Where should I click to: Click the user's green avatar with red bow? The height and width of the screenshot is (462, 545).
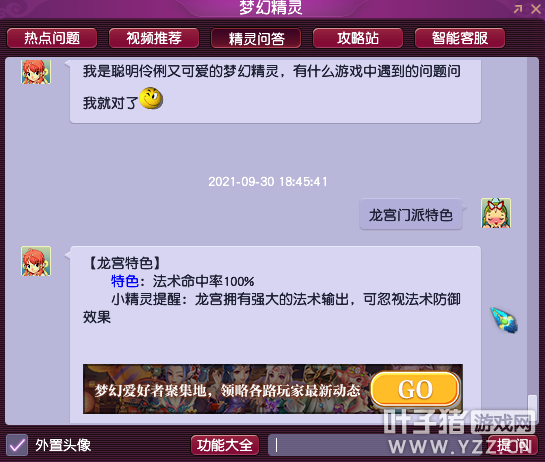point(496,213)
